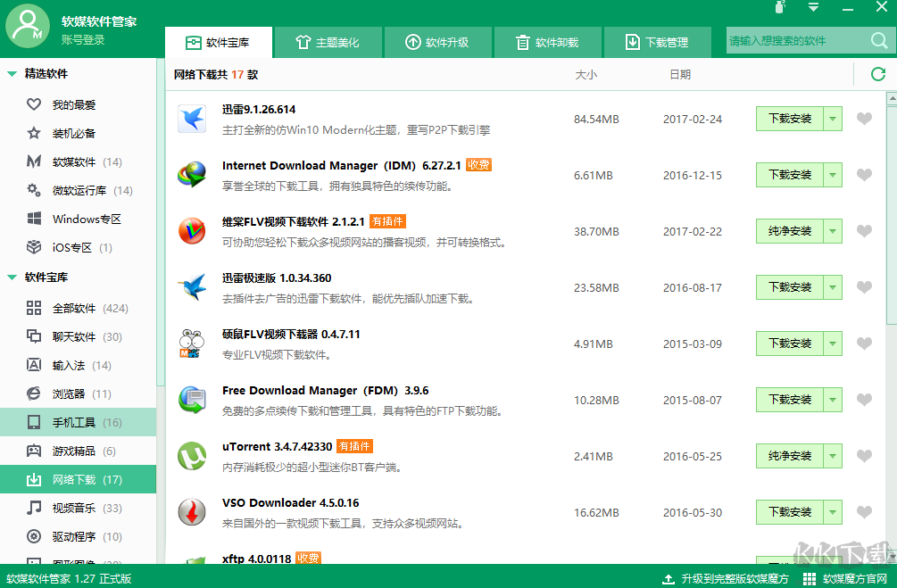Screen dimensions: 897x588
Task: Click the 迅雷极速版 app icon
Action: (192, 287)
